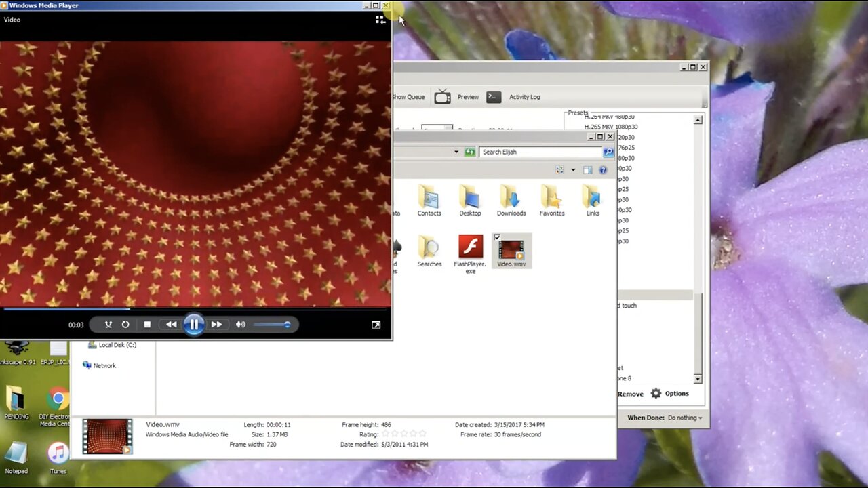Click the Stop playback button
Screen dimensions: 868x488
tap(147, 325)
